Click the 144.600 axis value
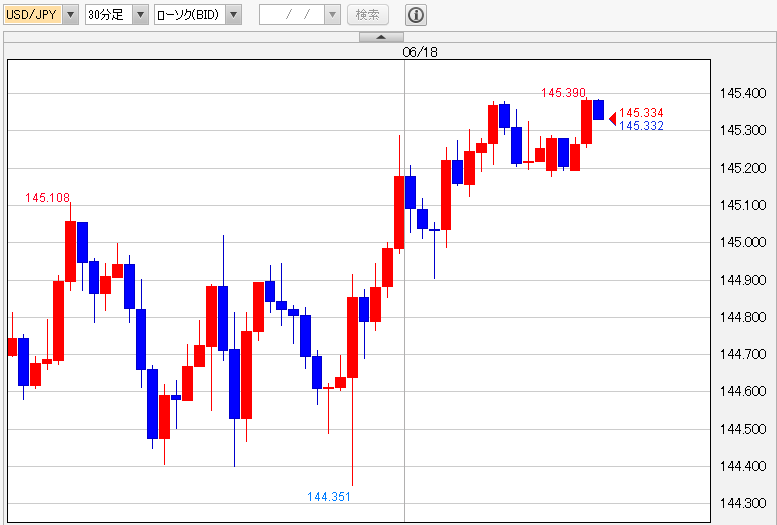The image size is (777, 525). [x=743, y=392]
